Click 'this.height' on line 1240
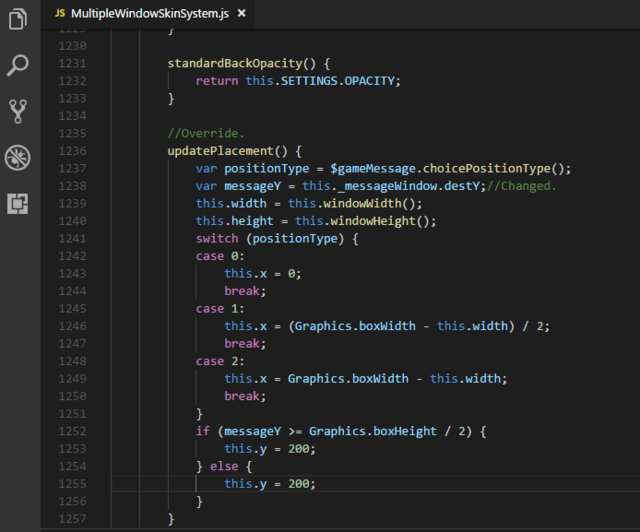 click(x=234, y=221)
